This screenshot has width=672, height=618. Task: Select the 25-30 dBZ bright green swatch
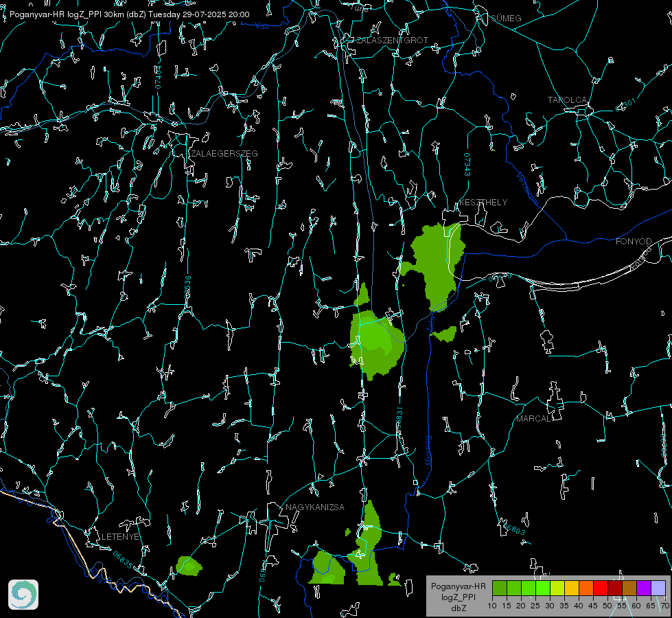click(x=543, y=588)
